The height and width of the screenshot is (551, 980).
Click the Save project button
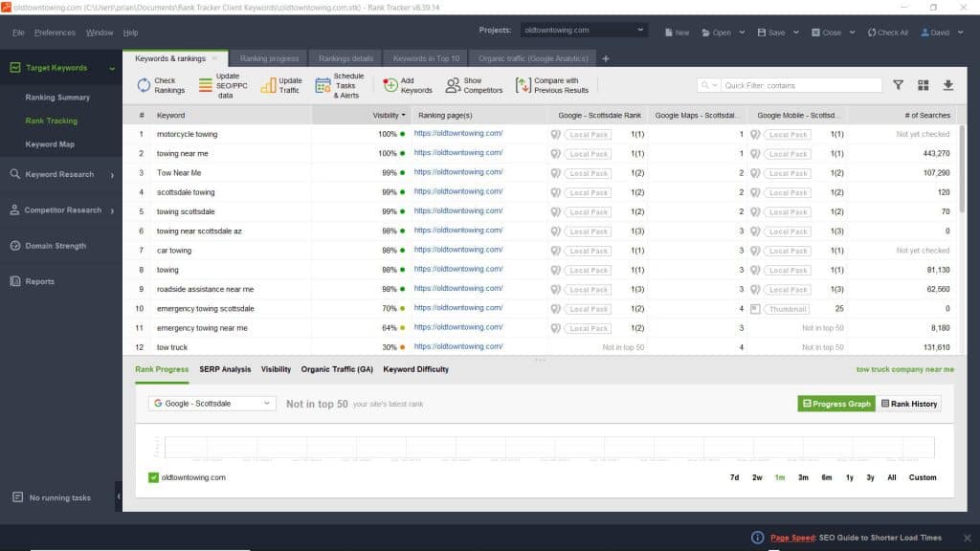point(771,33)
